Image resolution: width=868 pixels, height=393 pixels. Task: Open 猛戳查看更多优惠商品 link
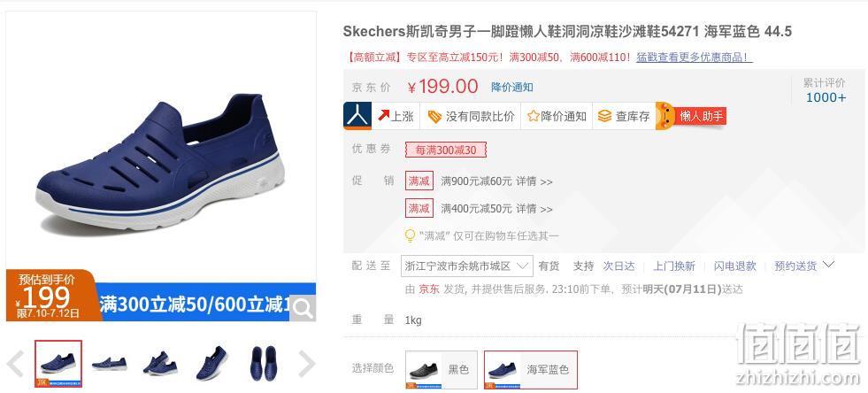pyautogui.click(x=695, y=57)
